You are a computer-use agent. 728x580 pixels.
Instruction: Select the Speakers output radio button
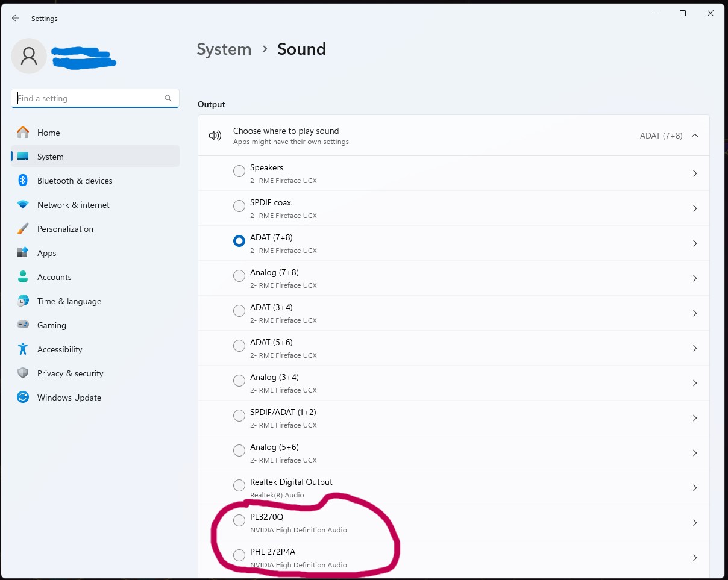pyautogui.click(x=239, y=171)
